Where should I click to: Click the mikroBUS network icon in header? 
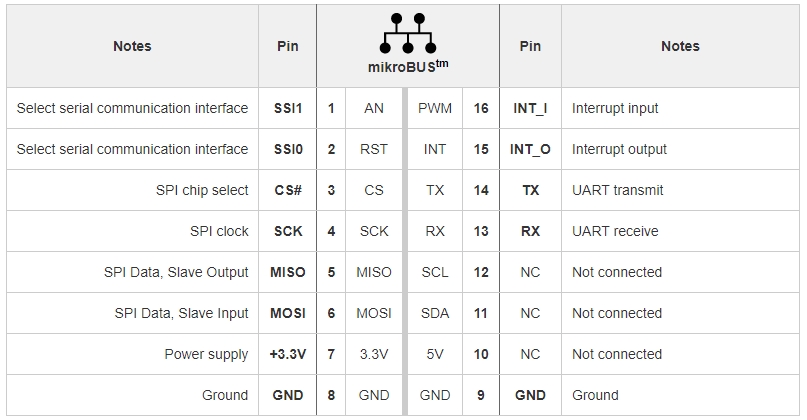click(408, 34)
